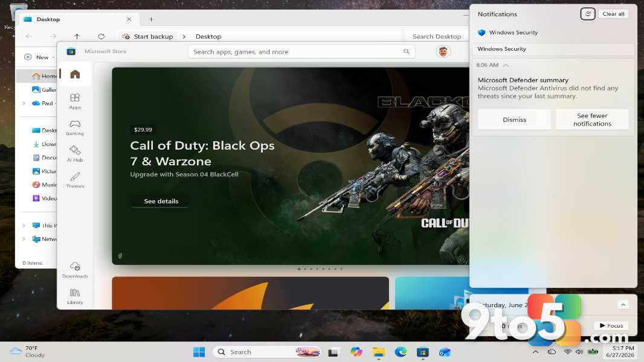Open the New dropdown in File Explorer
Screen dimensions: 644x362
(x=39, y=57)
